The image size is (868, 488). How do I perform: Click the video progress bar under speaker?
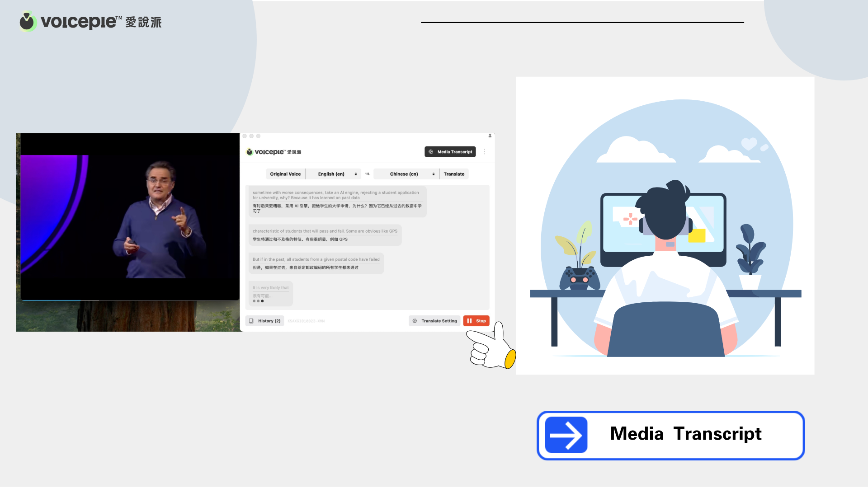point(130,300)
